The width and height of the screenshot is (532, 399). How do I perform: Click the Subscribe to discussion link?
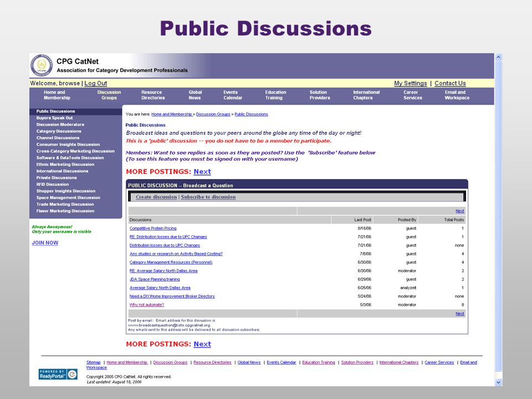click(208, 197)
